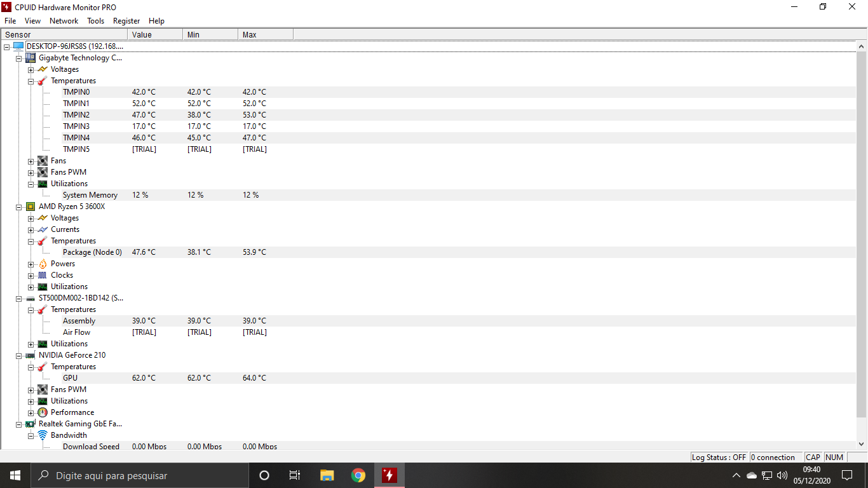Click the AMD Ryzen 5 3600X chip icon
This screenshot has width=868, height=488.
click(x=31, y=207)
